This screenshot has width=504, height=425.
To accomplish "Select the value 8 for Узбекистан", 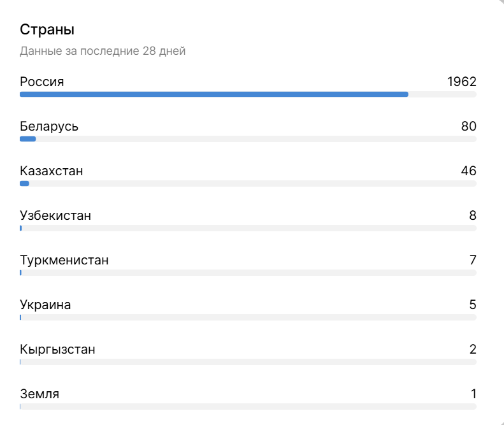I will point(473,215).
